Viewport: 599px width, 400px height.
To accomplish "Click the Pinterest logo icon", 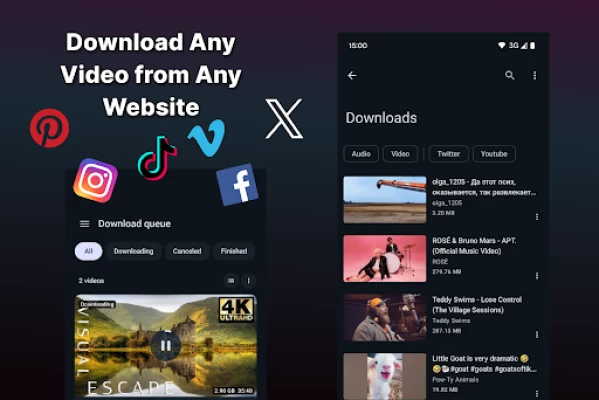I will pyautogui.click(x=50, y=128).
